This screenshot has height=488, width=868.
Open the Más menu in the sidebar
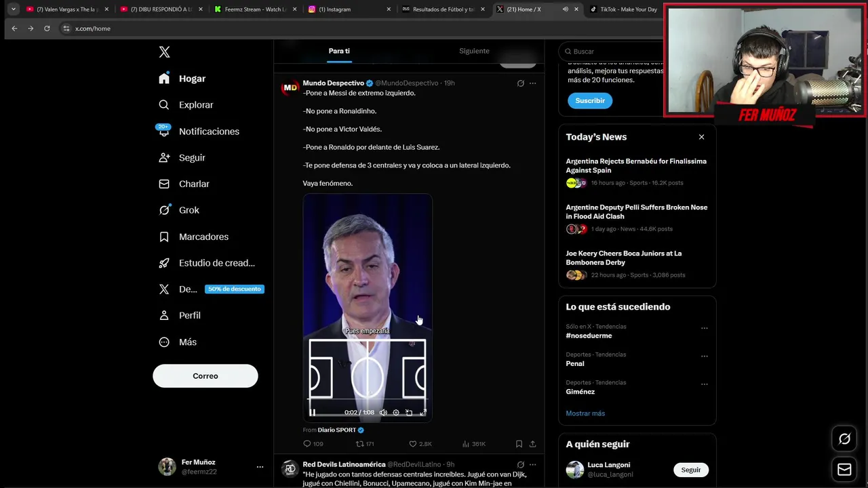178,342
